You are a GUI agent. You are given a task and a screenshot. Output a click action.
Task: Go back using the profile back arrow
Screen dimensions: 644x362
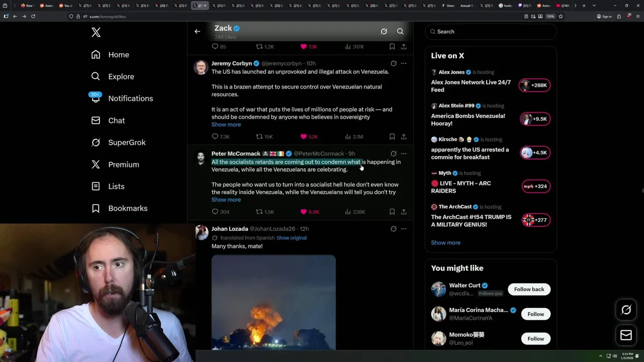197,32
